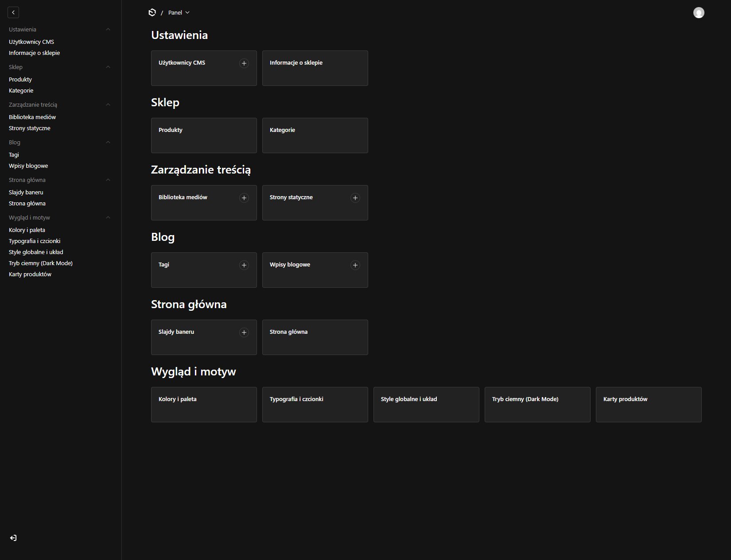Collapse the sidebar with the back arrow
This screenshot has width=731, height=560.
point(13,12)
